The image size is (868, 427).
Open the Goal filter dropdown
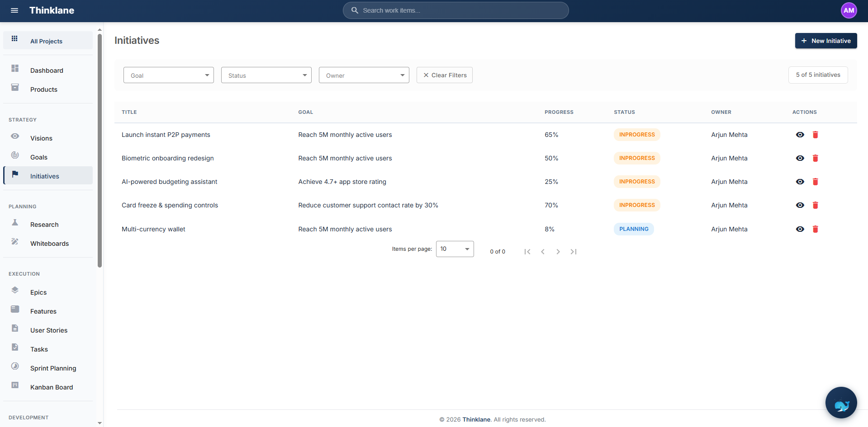coord(168,75)
